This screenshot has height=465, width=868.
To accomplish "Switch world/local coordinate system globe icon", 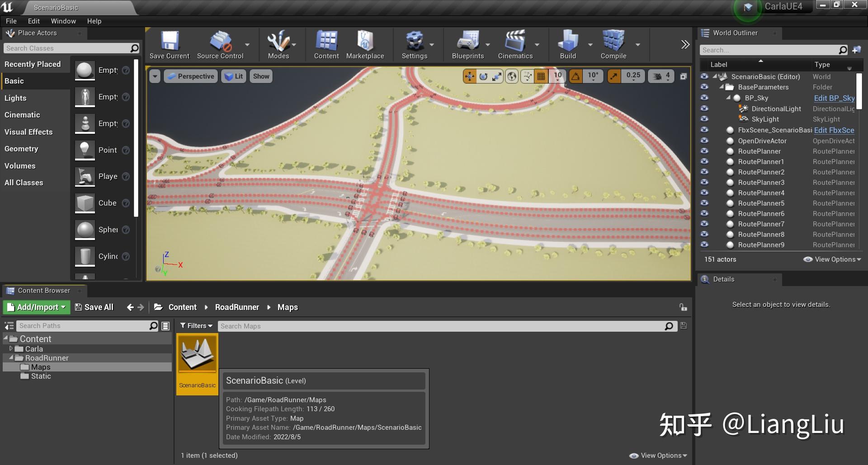I will [x=512, y=76].
